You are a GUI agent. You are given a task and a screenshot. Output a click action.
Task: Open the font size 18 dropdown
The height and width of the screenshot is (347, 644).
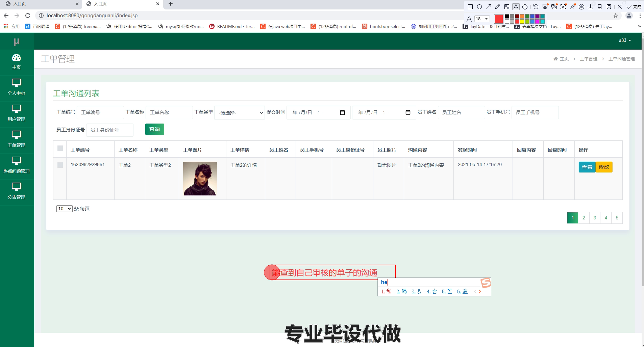pyautogui.click(x=482, y=19)
